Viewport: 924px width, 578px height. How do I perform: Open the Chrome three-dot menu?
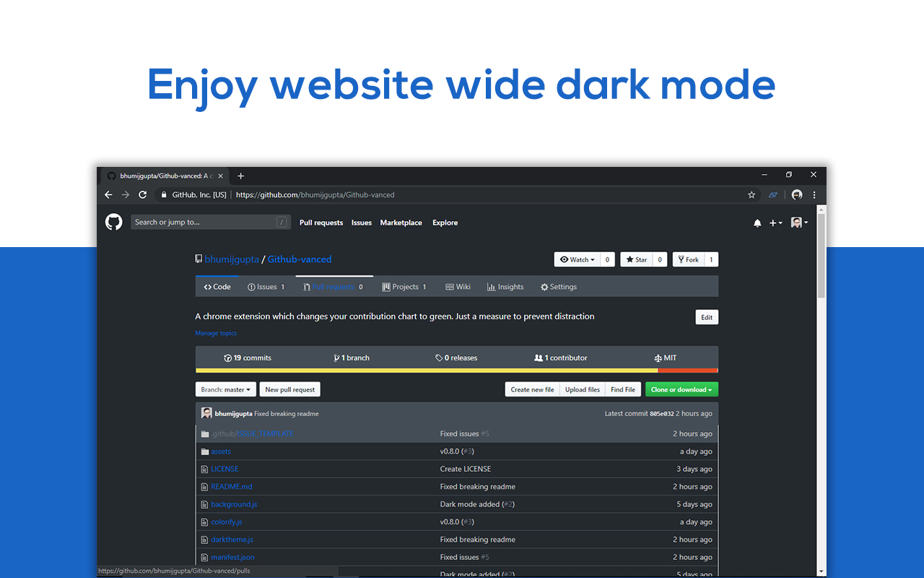tap(814, 194)
